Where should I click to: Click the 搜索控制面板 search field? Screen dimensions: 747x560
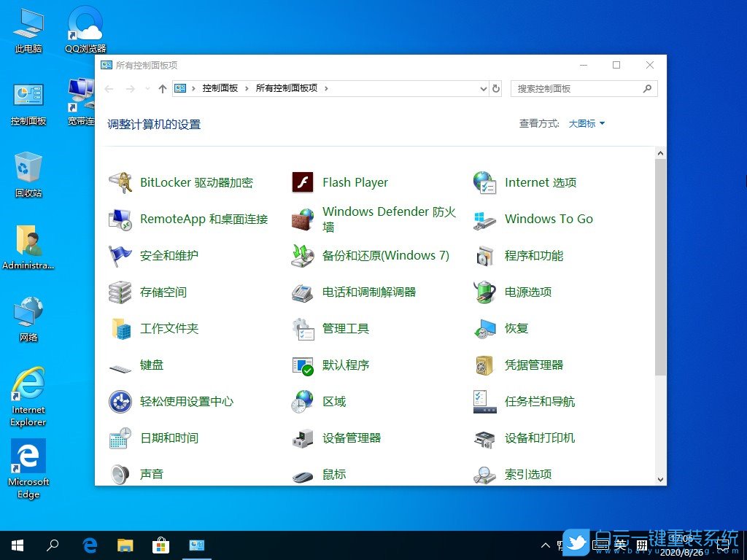click(576, 88)
